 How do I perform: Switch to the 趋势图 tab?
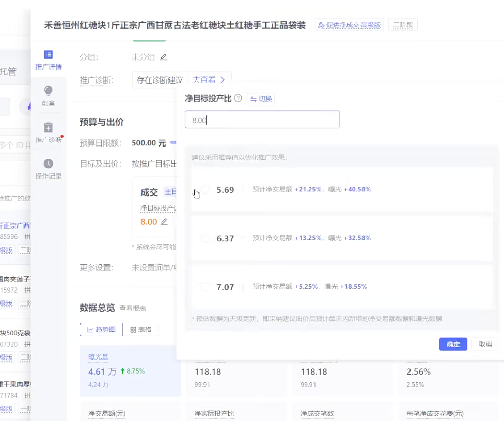pos(101,330)
